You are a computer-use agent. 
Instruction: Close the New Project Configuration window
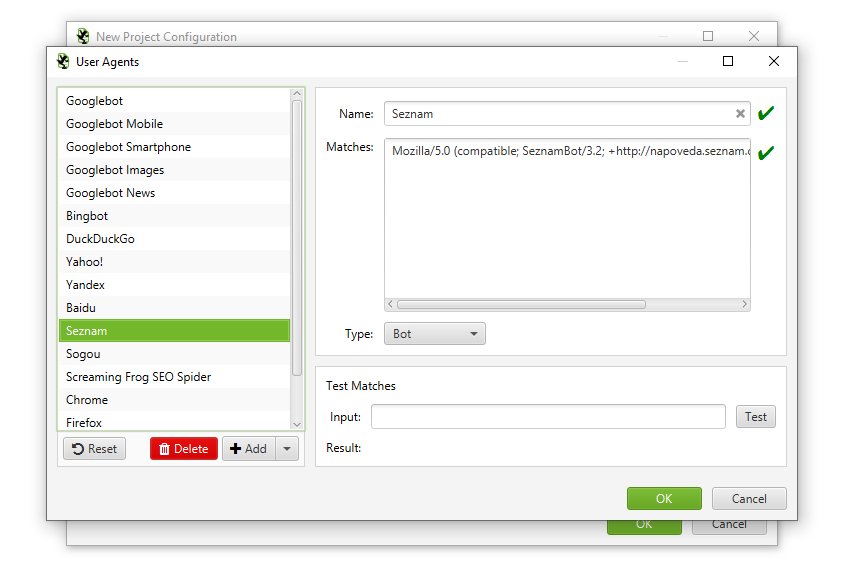click(x=754, y=36)
